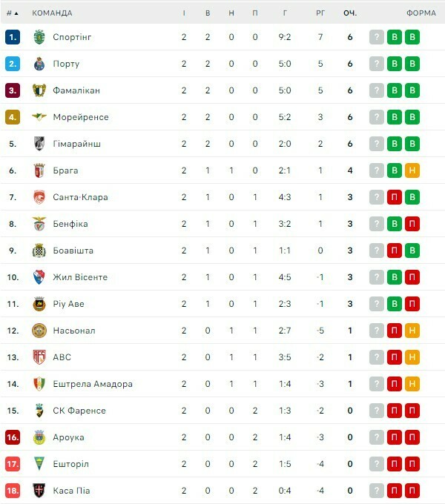Open the Морейренсе team link

click(81, 117)
